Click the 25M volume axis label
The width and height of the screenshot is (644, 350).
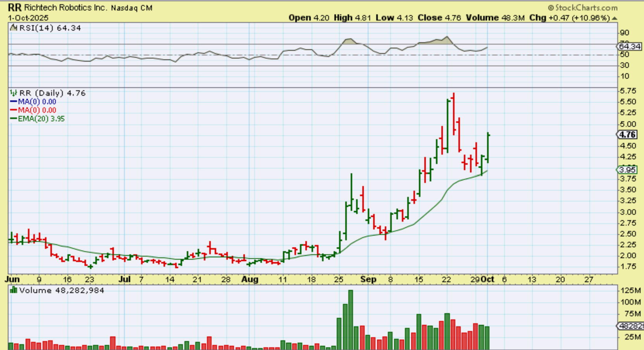[632, 337]
